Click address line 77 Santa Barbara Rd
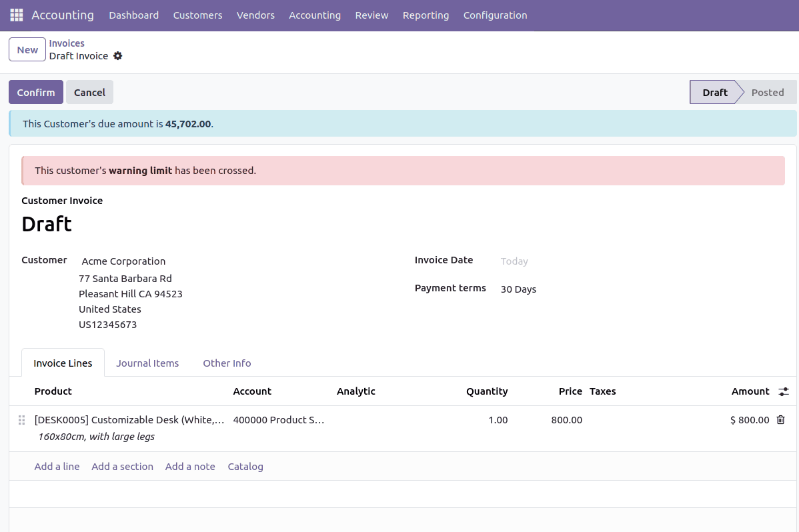799x532 pixels. click(x=125, y=279)
